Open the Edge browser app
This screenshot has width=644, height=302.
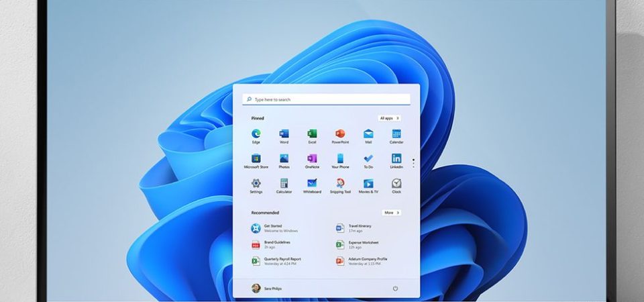[256, 134]
